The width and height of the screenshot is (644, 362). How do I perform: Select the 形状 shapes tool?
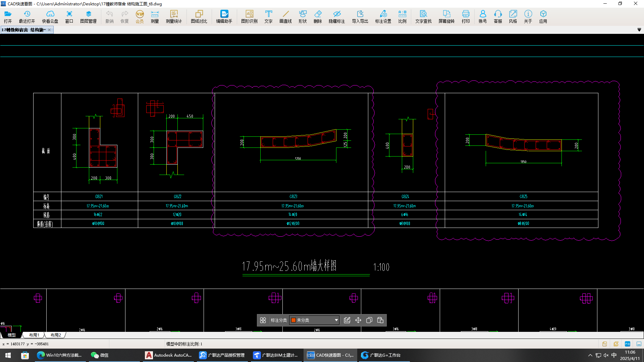coord(303,16)
